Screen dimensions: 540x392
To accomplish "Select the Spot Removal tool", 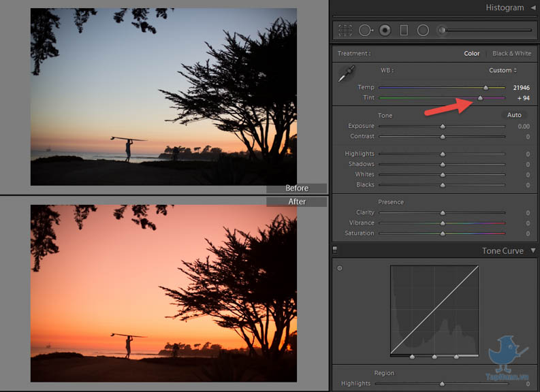I will [366, 30].
